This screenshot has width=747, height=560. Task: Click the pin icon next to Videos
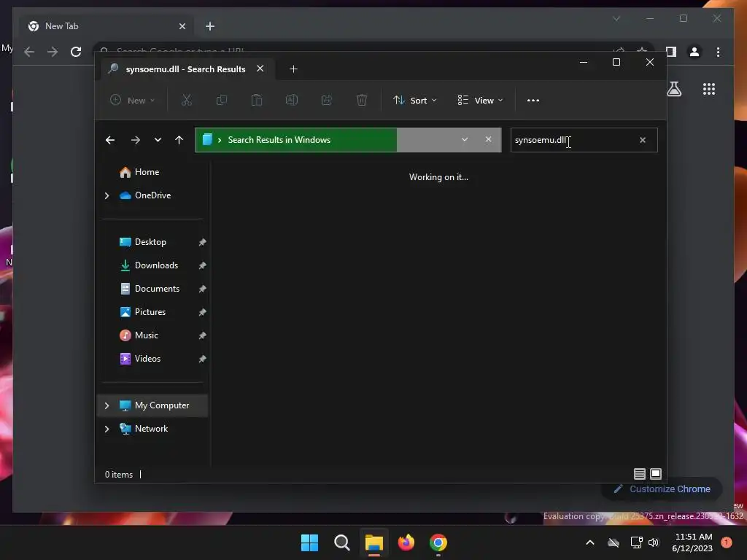click(x=202, y=359)
